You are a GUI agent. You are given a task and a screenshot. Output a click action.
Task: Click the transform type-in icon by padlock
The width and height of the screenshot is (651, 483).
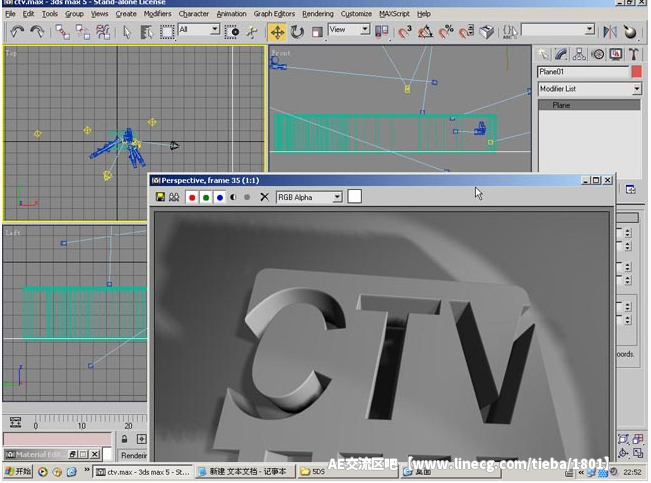[x=142, y=439]
